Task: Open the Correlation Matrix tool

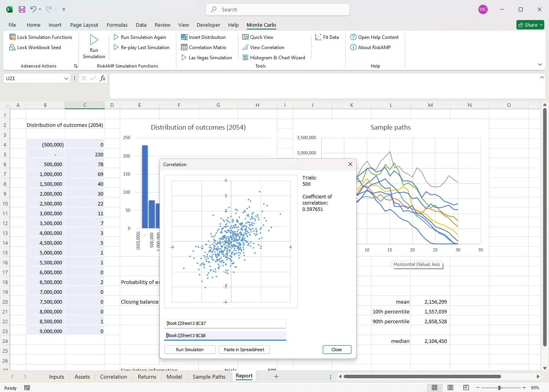Action: pyautogui.click(x=205, y=47)
